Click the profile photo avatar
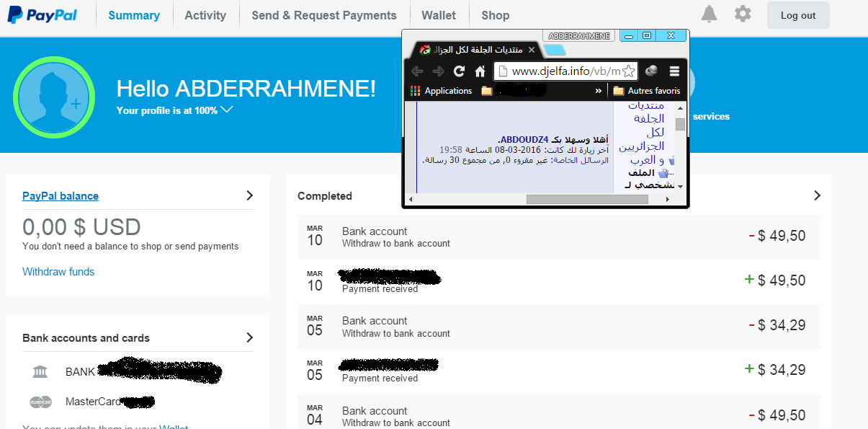 tap(55, 97)
